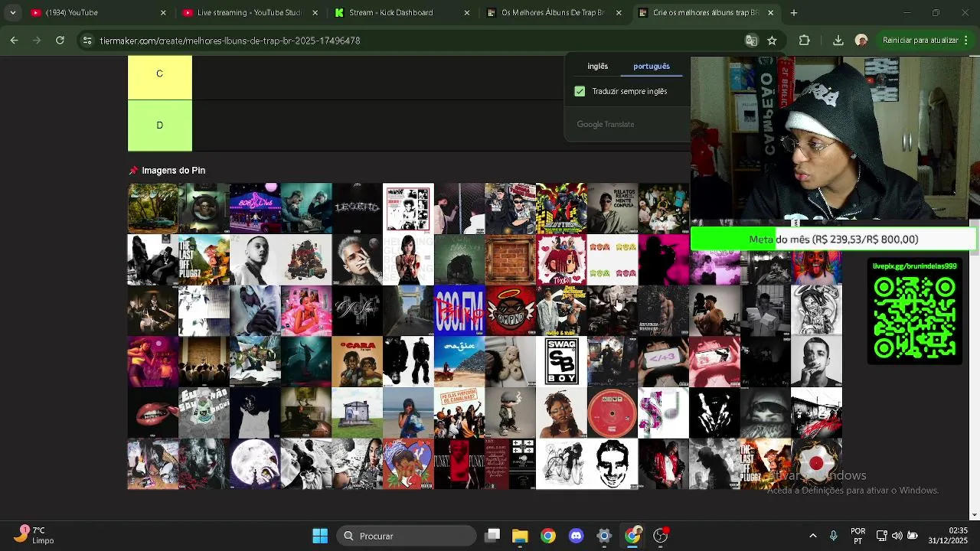
Task: Toggle Traduzir sempre inglês checkbox
Action: (580, 91)
